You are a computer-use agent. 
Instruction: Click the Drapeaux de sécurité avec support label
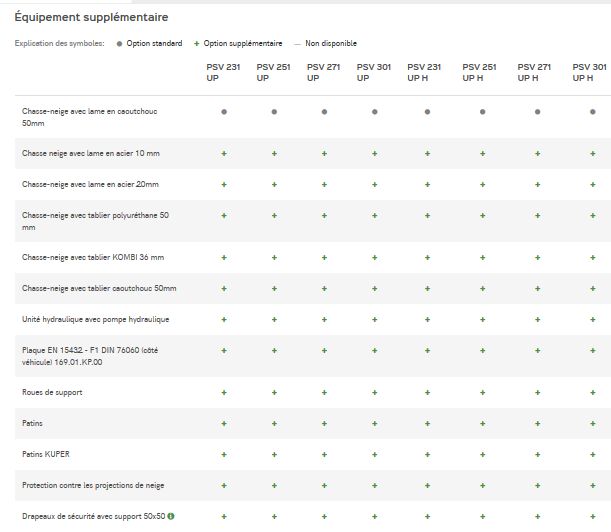pyautogui.click(x=94, y=516)
